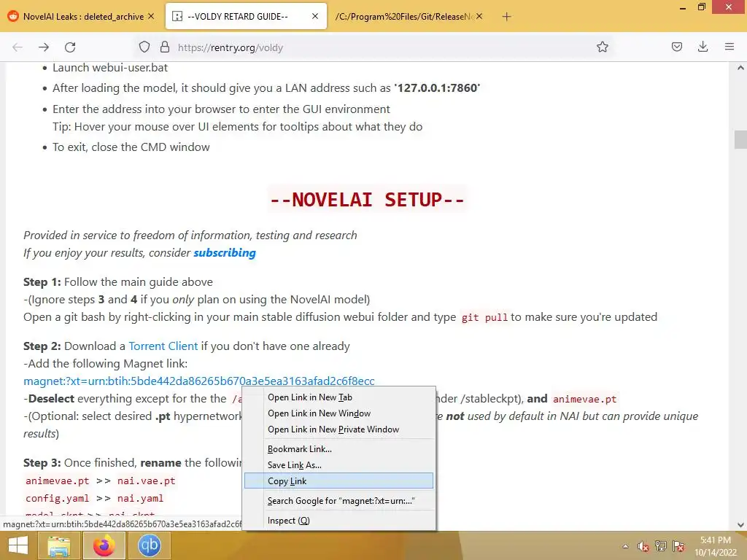The height and width of the screenshot is (560, 747).
Task: Select Save Link As option
Action: pos(338,465)
